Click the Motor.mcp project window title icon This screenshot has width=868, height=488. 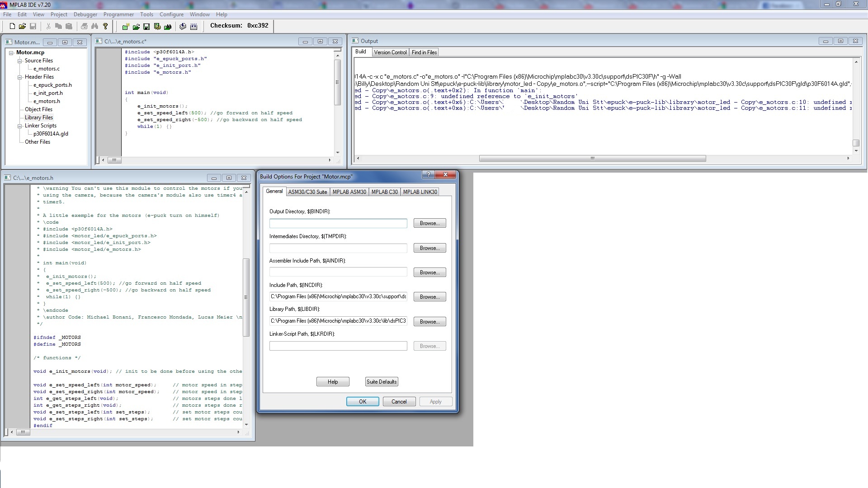click(x=9, y=42)
